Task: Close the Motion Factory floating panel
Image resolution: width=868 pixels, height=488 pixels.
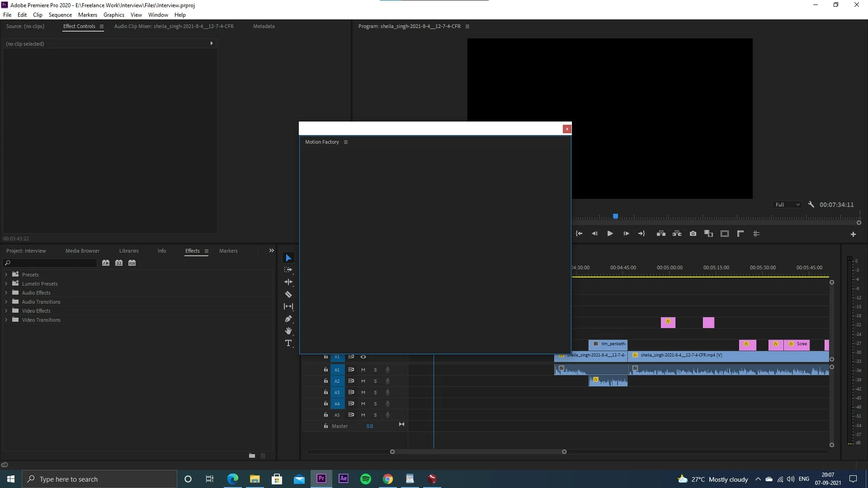Action: click(x=566, y=129)
